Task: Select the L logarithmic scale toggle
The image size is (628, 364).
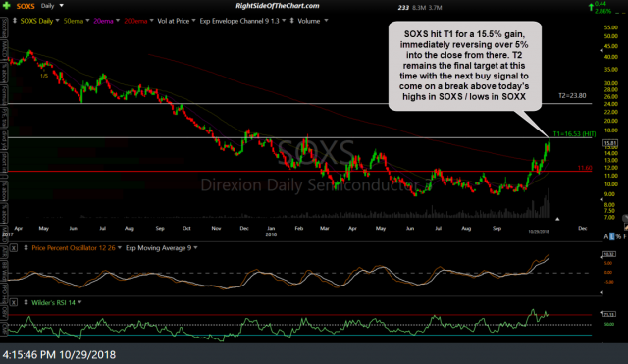Action: [611, 236]
